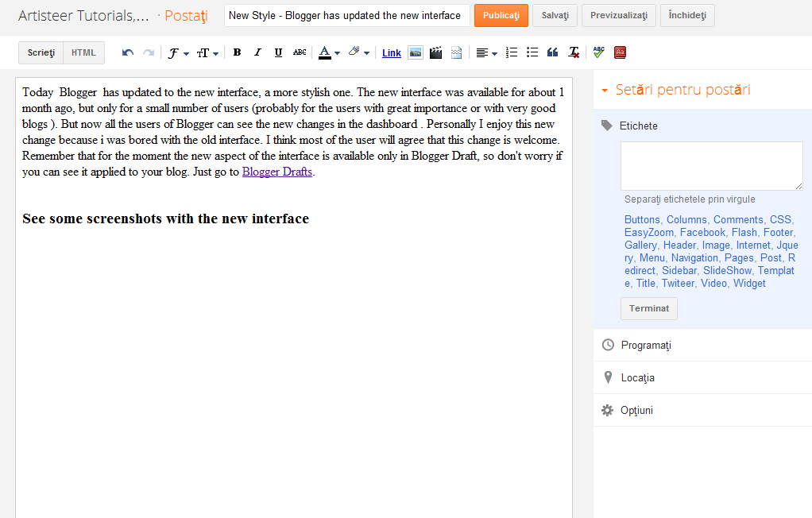812x518 pixels.
Task: Click the Previzualizați button
Action: pos(619,16)
